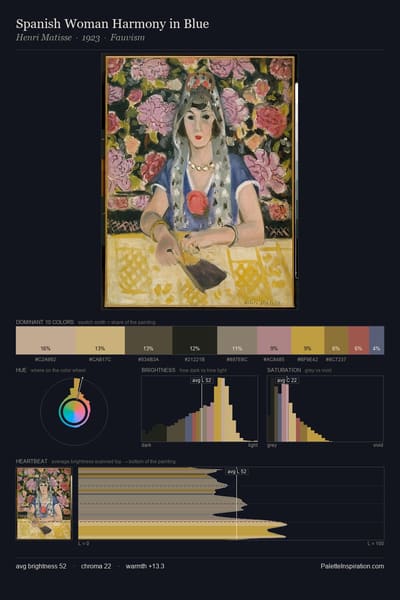400x600 pixels.
Task: Click the "Fauvism" style label
Action: tap(127, 38)
